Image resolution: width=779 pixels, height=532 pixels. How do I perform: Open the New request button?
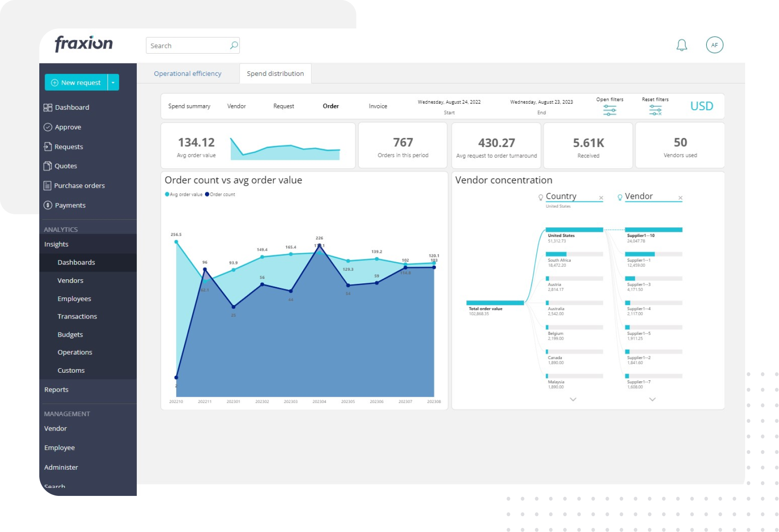point(77,82)
